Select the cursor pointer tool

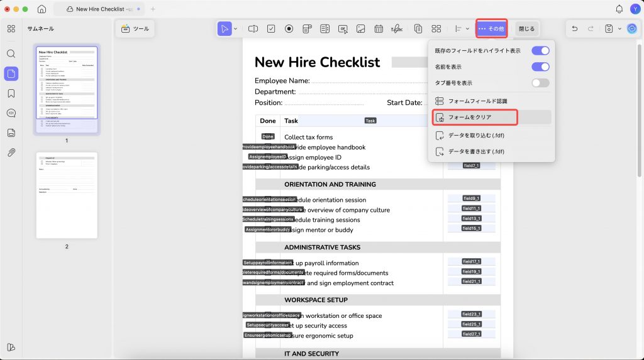tap(225, 29)
